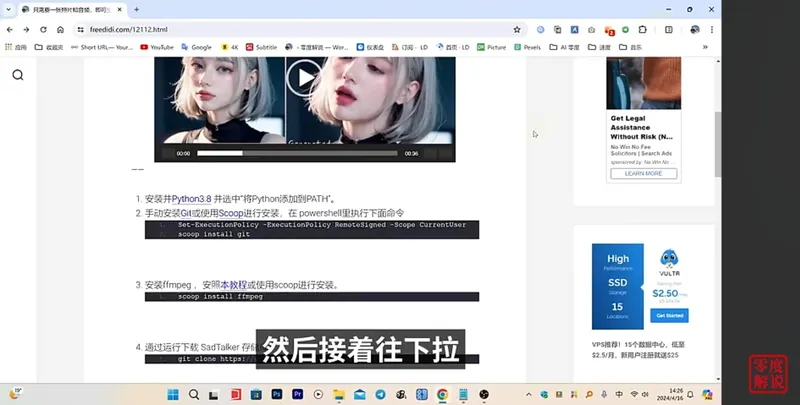
Task: Open the Pexels bookmark
Action: 527,47
